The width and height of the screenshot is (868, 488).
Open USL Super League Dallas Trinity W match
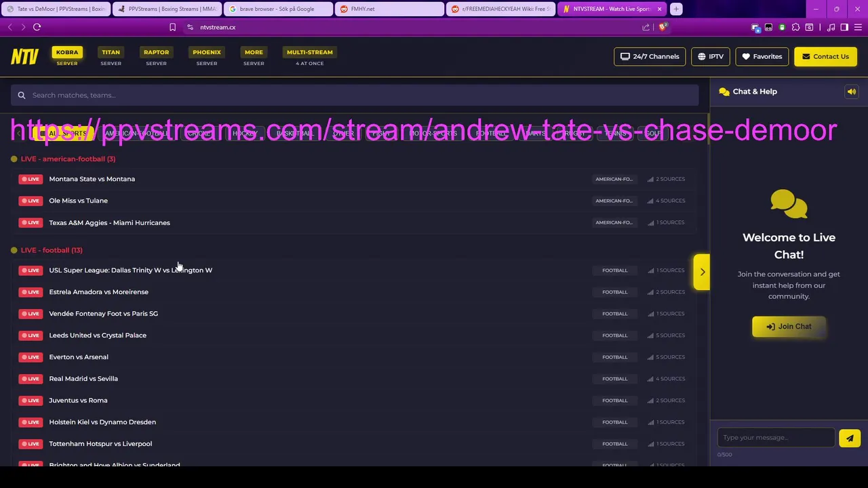(130, 270)
